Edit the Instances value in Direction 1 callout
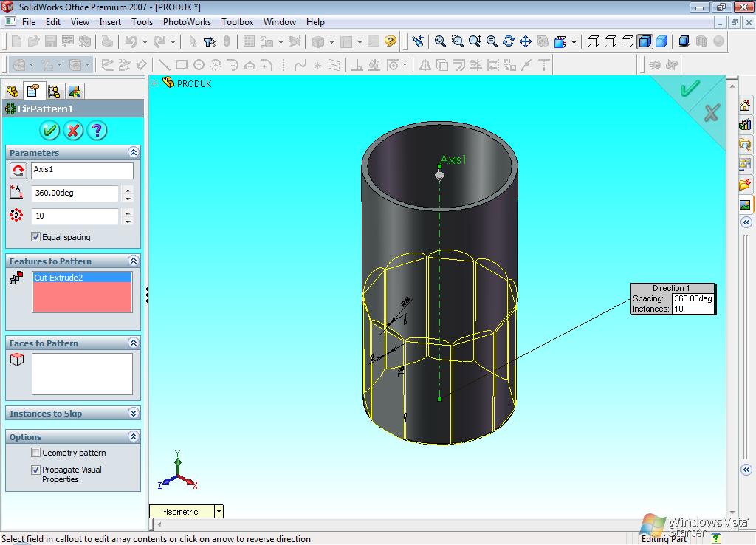The image size is (756, 545). pyautogui.click(x=694, y=309)
